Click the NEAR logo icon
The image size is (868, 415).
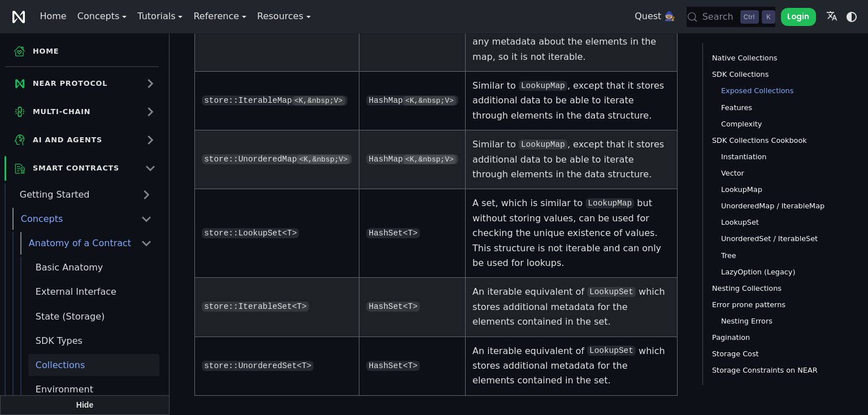(19, 16)
